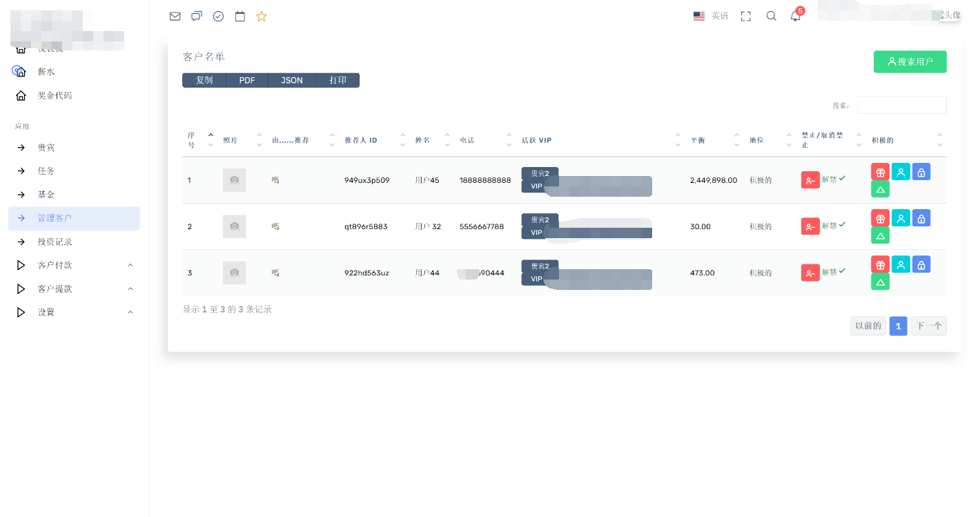This screenshot has height=517, width=980.
Task: Click cyan person icon for user 45 row
Action: [901, 172]
